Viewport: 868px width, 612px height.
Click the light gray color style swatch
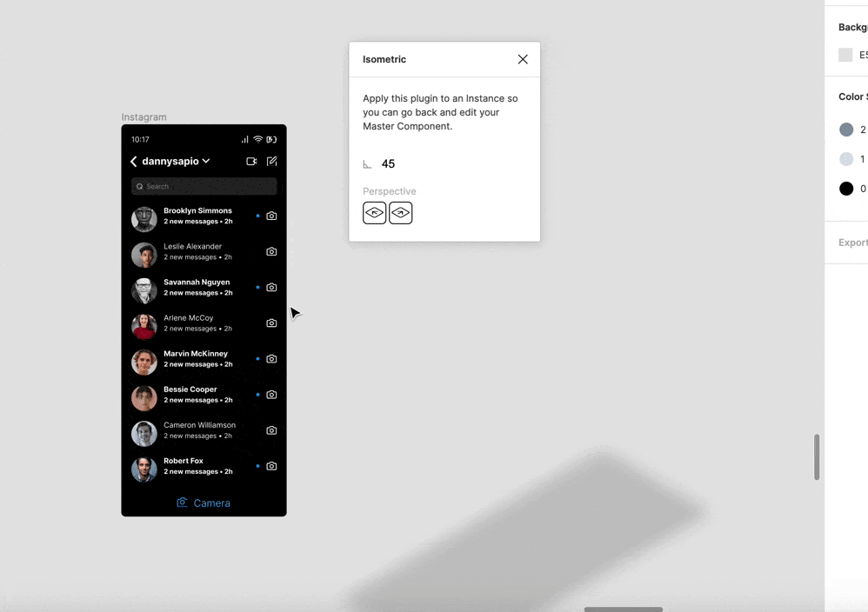[846, 159]
